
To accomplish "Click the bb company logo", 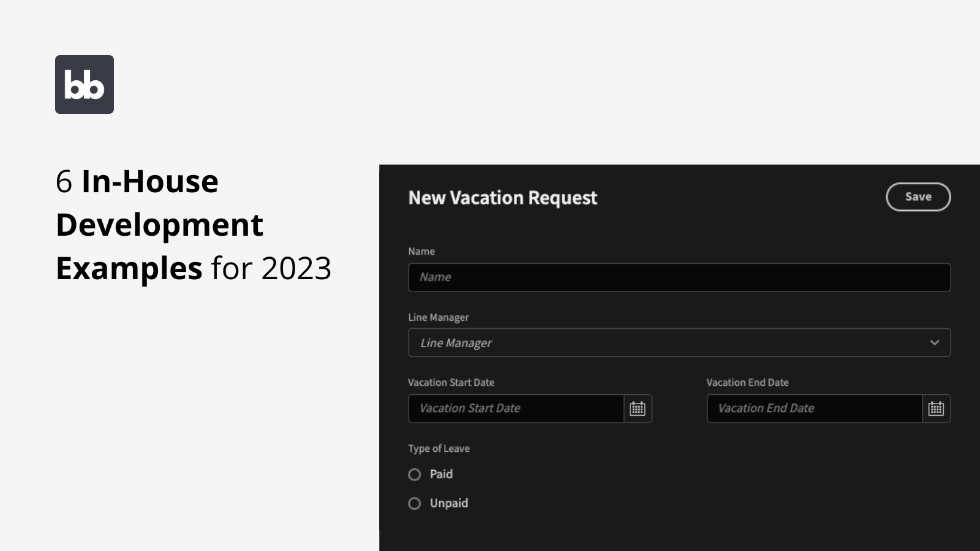I will (x=84, y=84).
